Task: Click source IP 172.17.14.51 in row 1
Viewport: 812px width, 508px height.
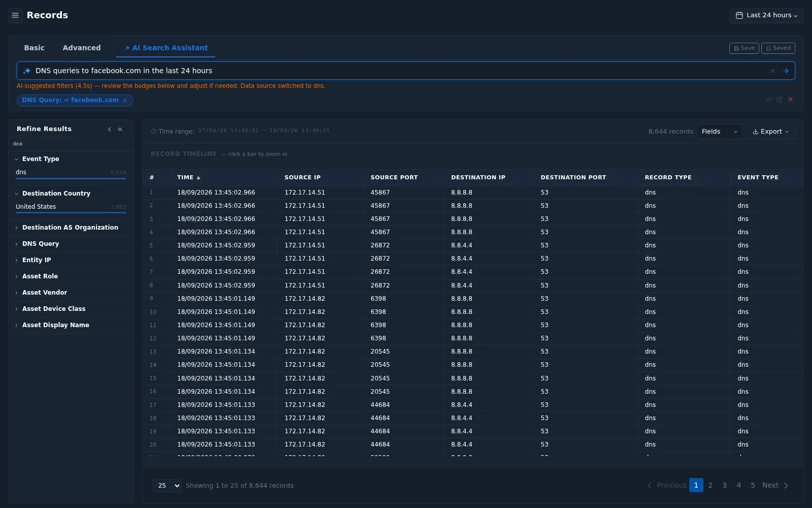Action: [x=304, y=193]
